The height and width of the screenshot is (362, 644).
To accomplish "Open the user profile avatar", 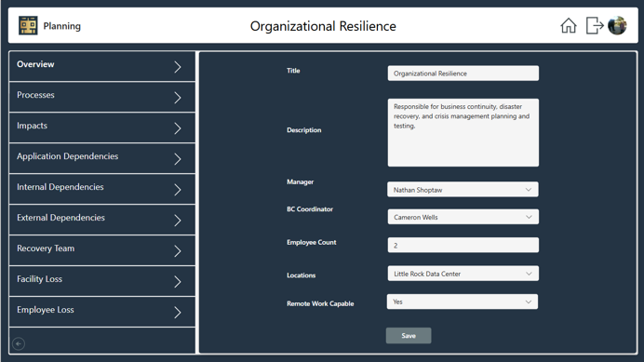I will 617,25.
